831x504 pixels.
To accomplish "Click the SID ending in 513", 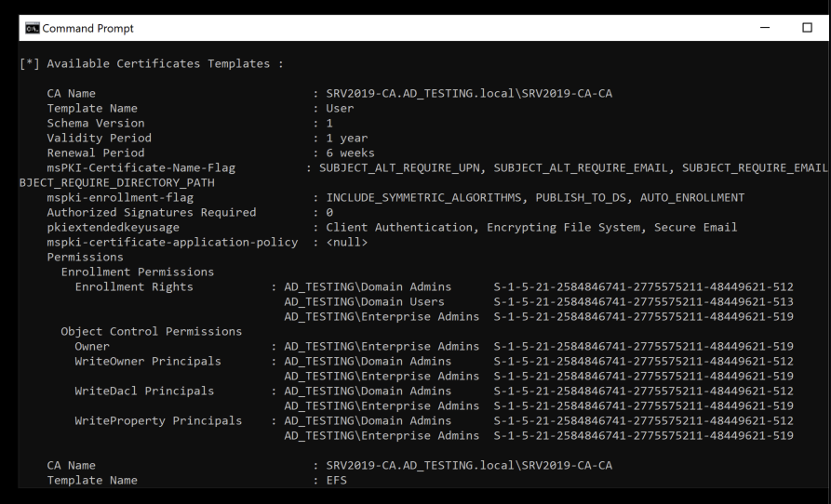I will (643, 302).
